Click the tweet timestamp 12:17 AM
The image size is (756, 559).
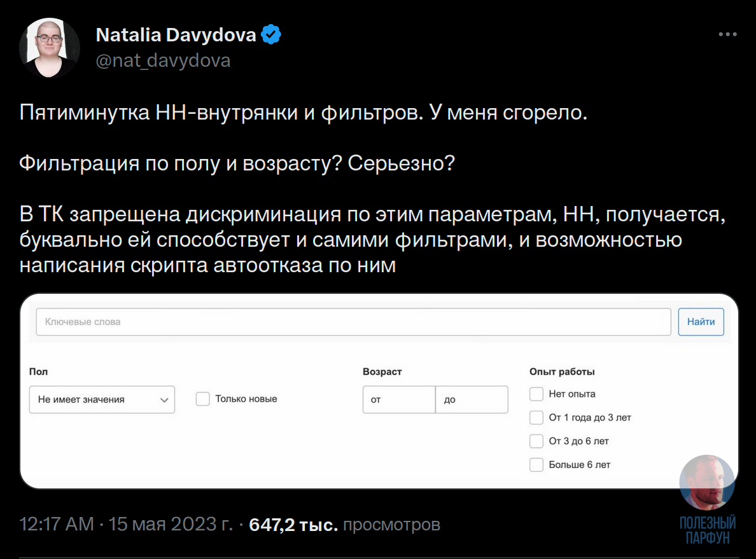pyautogui.click(x=56, y=525)
